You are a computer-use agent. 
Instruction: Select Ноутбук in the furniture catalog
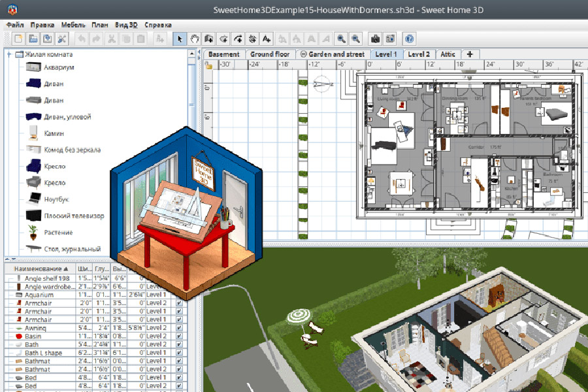tap(56, 199)
